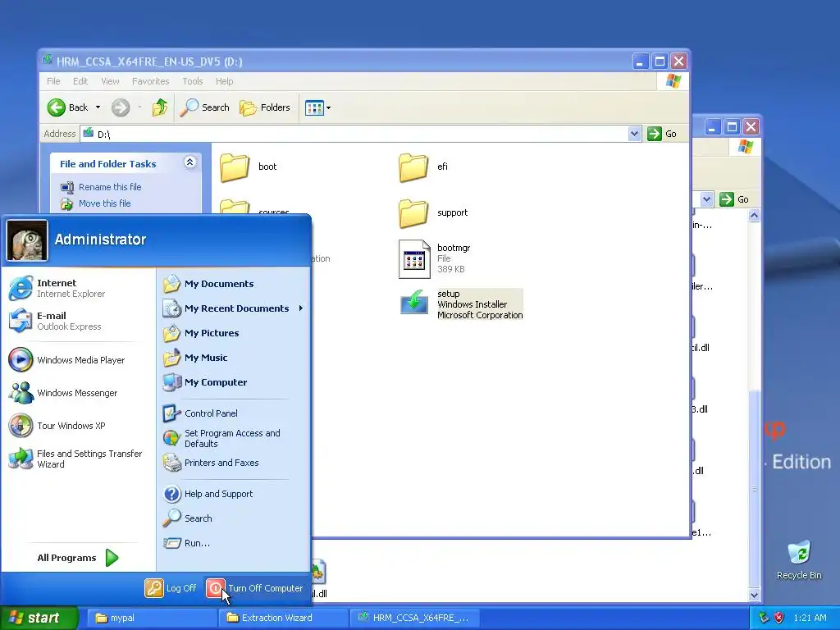Screen dimensions: 840x630
Task: Click Go button in the back window
Action: pyautogui.click(x=734, y=199)
